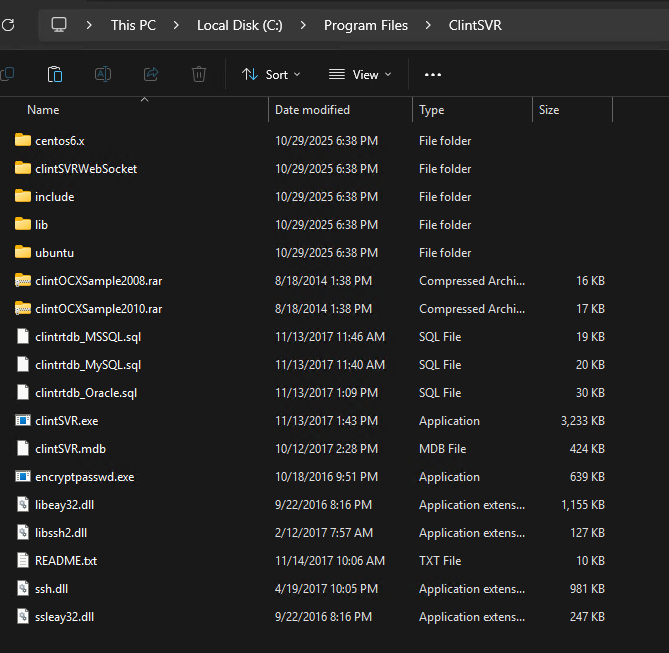The height and width of the screenshot is (653, 669).
Task: Select the README.txt file name
Action: (x=66, y=561)
